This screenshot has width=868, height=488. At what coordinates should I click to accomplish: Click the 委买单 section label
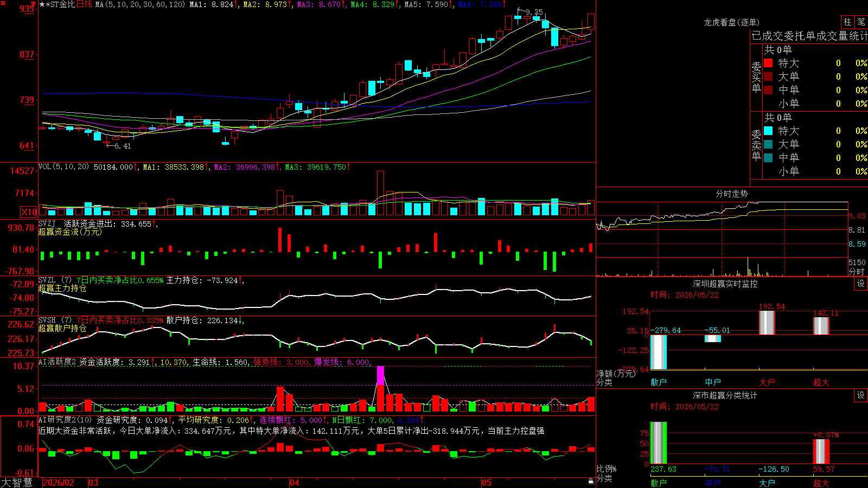pos(756,78)
